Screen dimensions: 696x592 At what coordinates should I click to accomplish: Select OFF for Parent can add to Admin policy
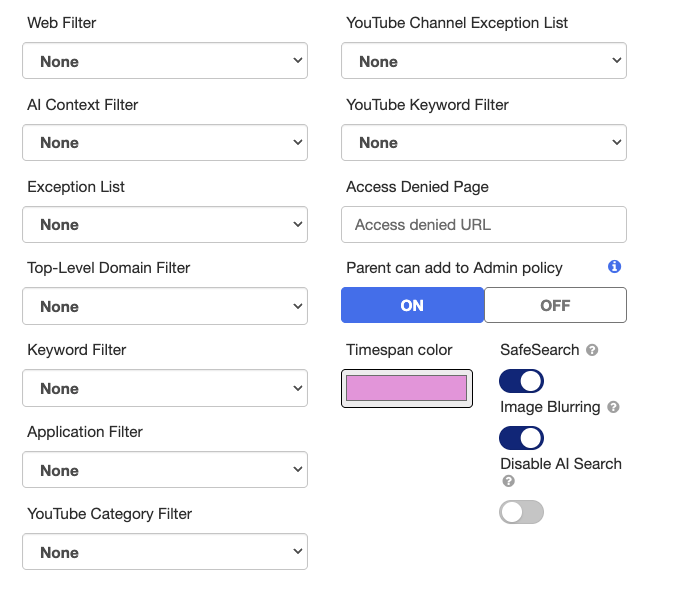555,305
